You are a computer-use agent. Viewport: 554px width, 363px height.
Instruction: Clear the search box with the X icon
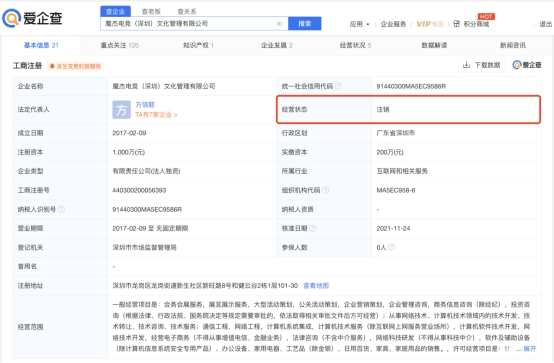tap(279, 24)
